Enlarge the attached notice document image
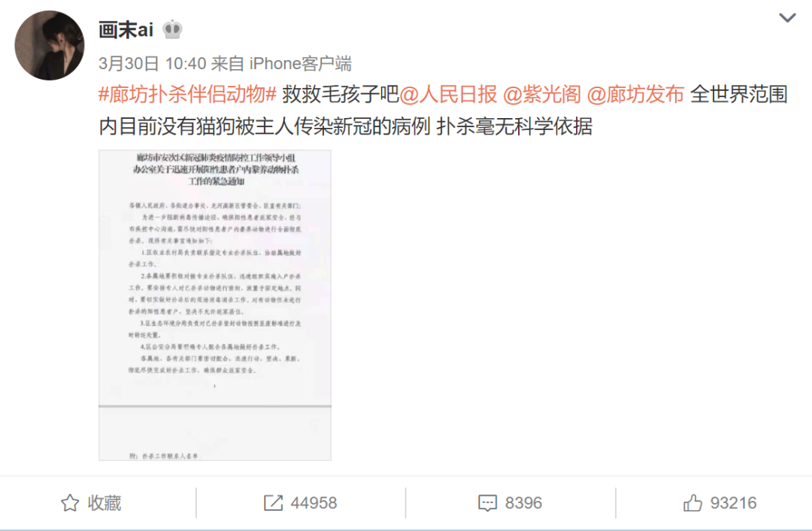Screen dimensions: 812x531 coord(215,305)
